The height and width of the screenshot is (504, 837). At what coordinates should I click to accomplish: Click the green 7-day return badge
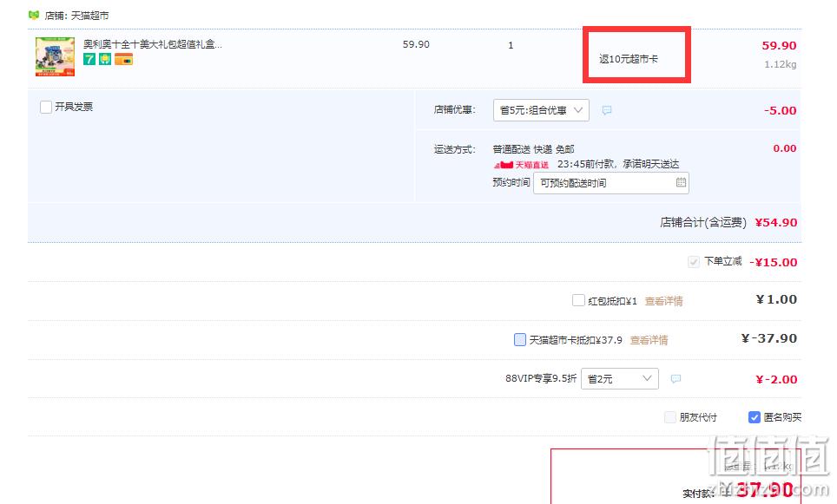coord(89,59)
